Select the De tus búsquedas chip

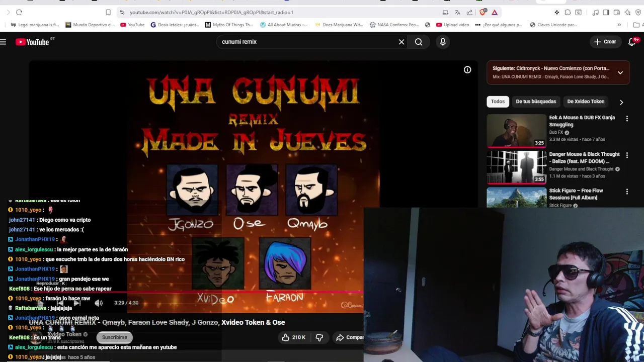click(536, 102)
